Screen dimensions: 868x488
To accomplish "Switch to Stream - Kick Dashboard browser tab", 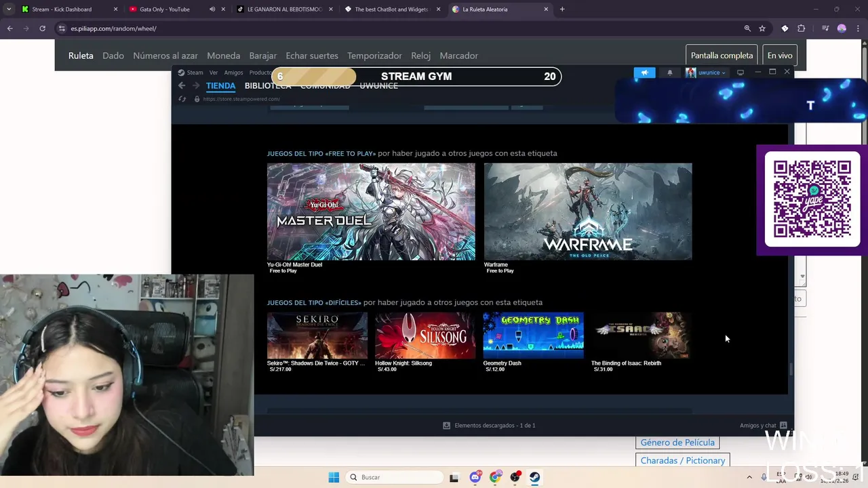I will 68,9.
